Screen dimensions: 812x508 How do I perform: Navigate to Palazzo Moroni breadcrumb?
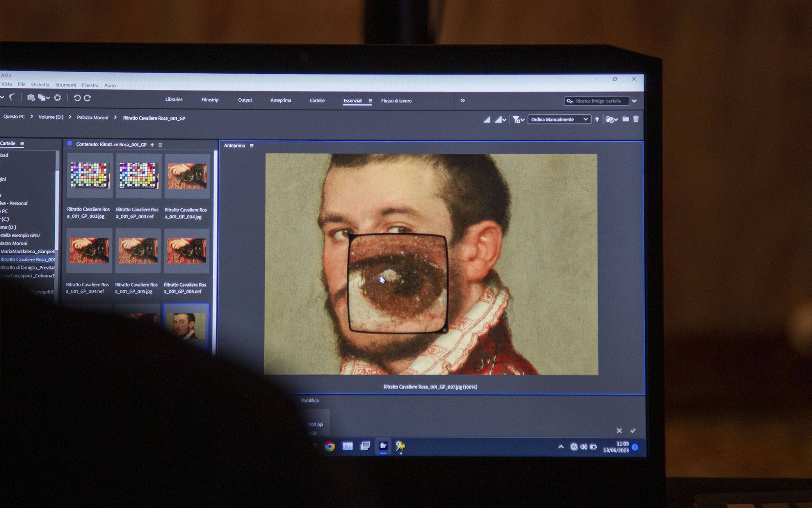pyautogui.click(x=93, y=117)
